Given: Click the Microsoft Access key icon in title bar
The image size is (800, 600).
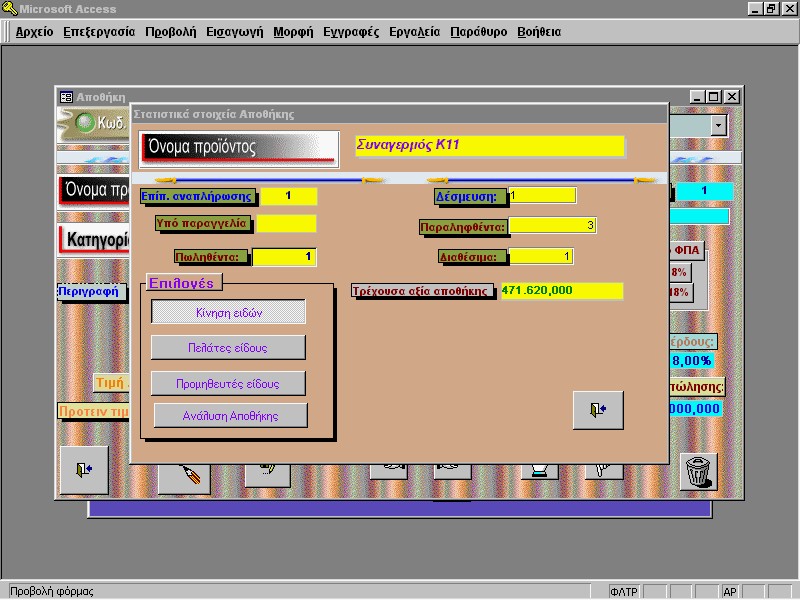Looking at the screenshot, I should 10,8.
